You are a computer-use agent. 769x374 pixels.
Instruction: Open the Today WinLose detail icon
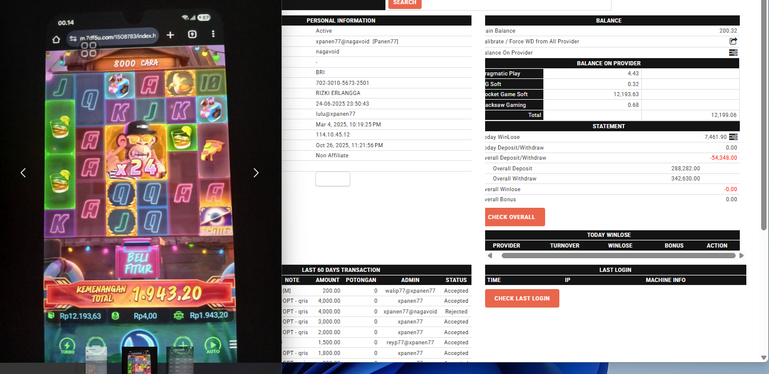pos(733,137)
